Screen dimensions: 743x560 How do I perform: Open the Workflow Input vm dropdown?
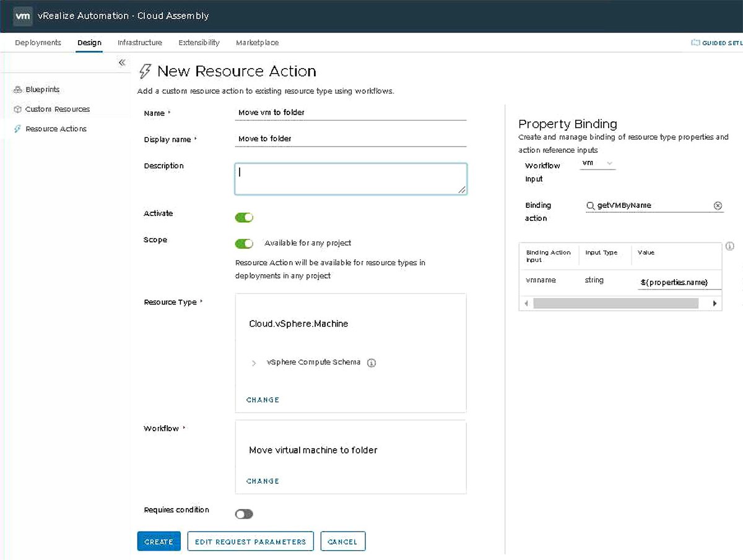(x=597, y=163)
